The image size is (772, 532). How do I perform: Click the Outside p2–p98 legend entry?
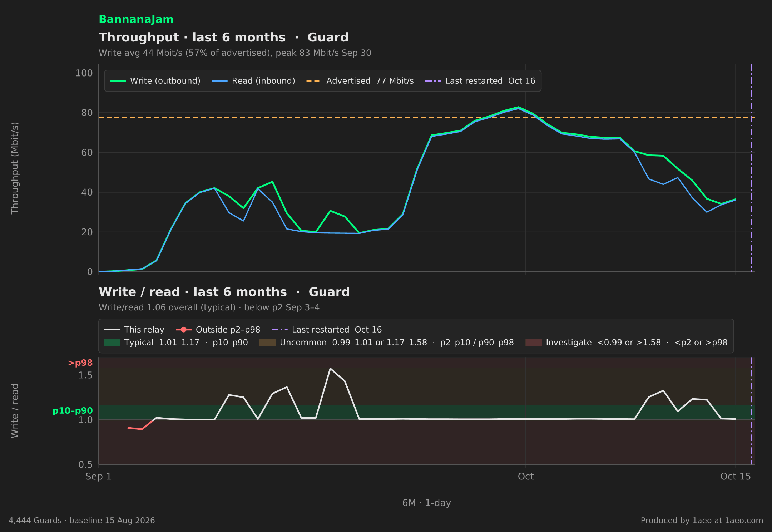point(218,330)
